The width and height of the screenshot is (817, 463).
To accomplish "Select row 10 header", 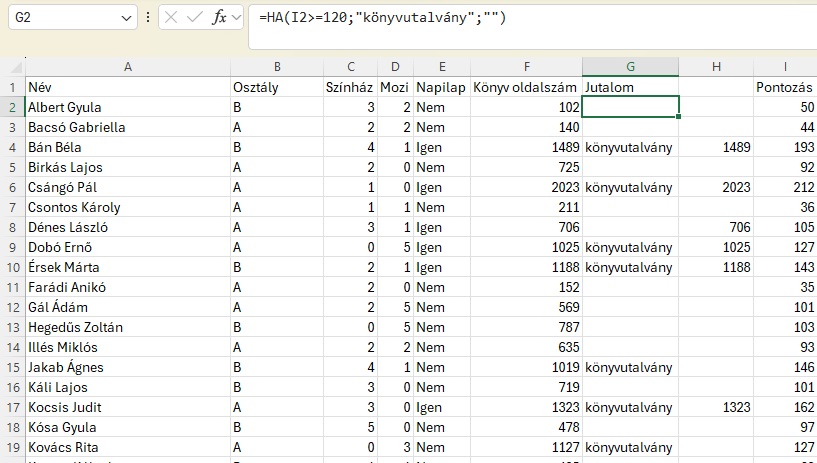I will coord(13,267).
